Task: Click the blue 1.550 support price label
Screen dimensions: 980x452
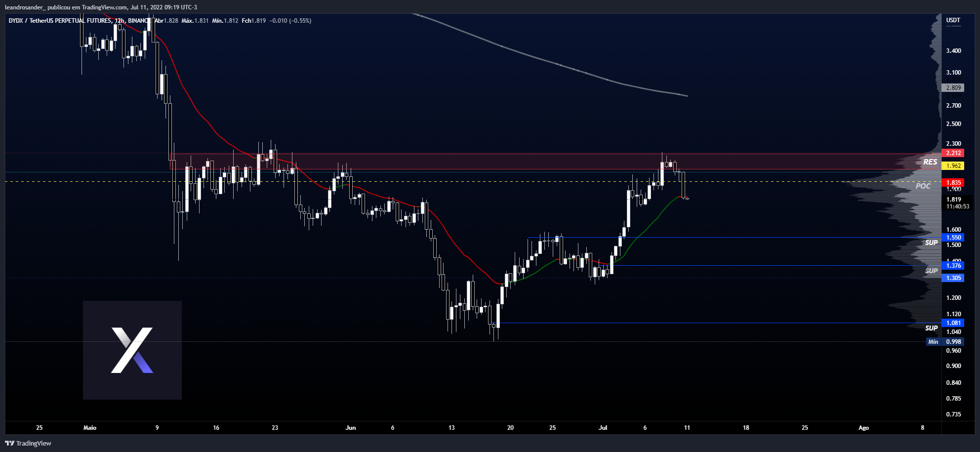Action: [953, 238]
